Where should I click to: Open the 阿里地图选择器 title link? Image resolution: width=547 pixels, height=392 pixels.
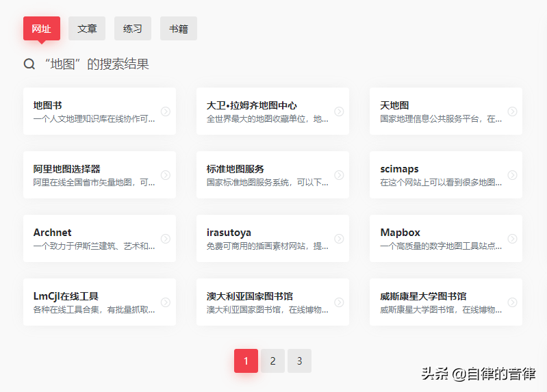(x=66, y=169)
